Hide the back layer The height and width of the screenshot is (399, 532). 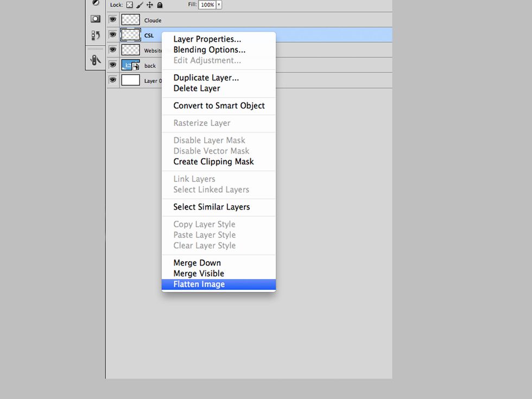[x=113, y=65]
